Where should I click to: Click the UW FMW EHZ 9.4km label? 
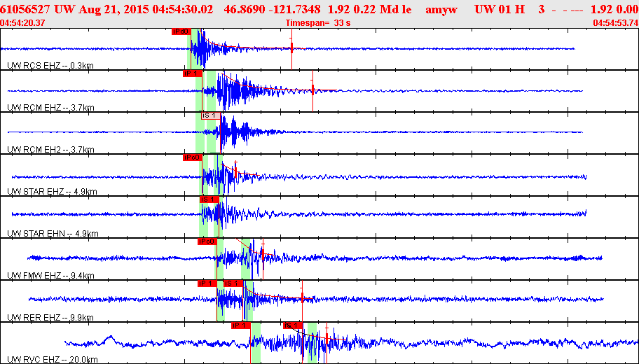50,276
